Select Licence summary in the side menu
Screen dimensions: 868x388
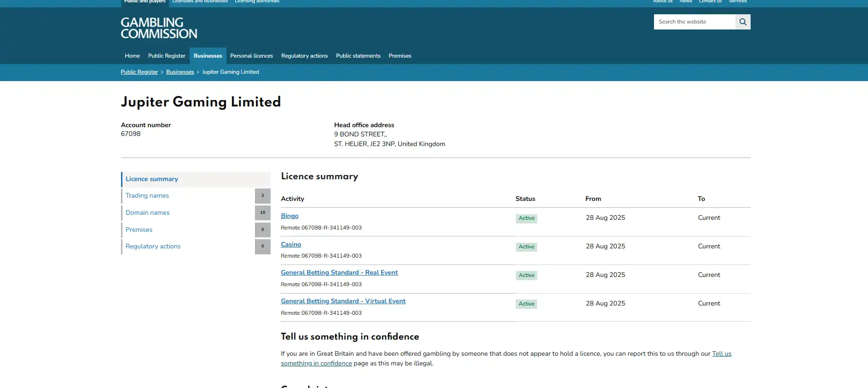[196, 179]
